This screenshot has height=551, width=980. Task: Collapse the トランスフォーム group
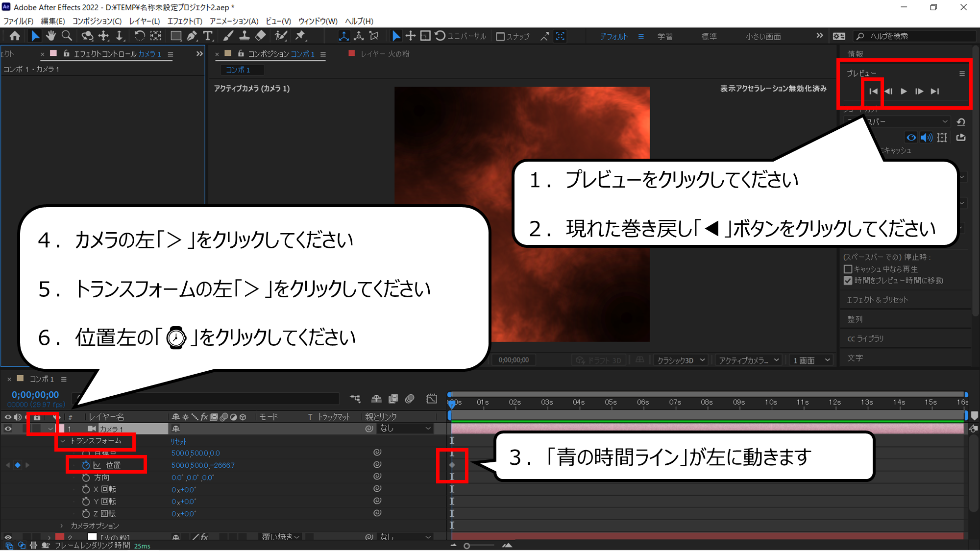63,441
